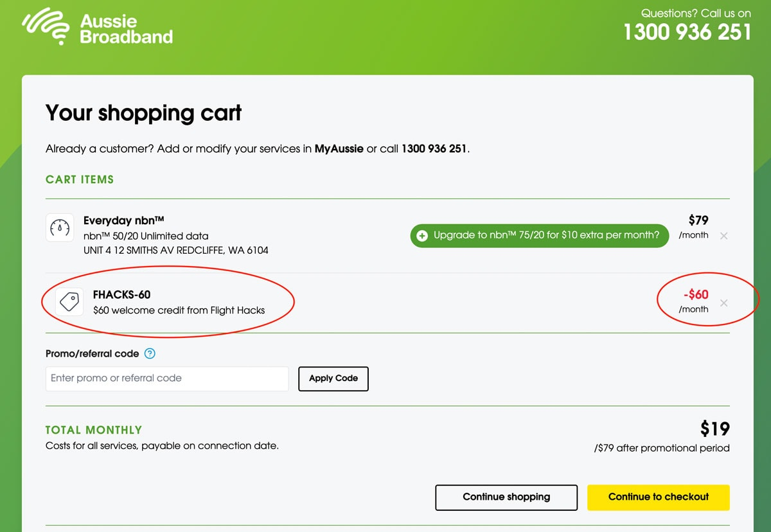This screenshot has height=532, width=771.
Task: Click the FHACKS-60 promo code label
Action: click(122, 294)
